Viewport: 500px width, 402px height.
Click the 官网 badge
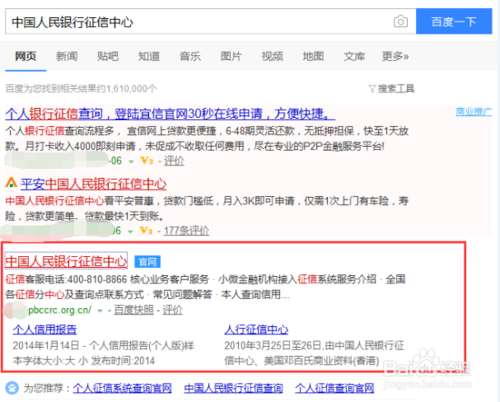click(147, 262)
